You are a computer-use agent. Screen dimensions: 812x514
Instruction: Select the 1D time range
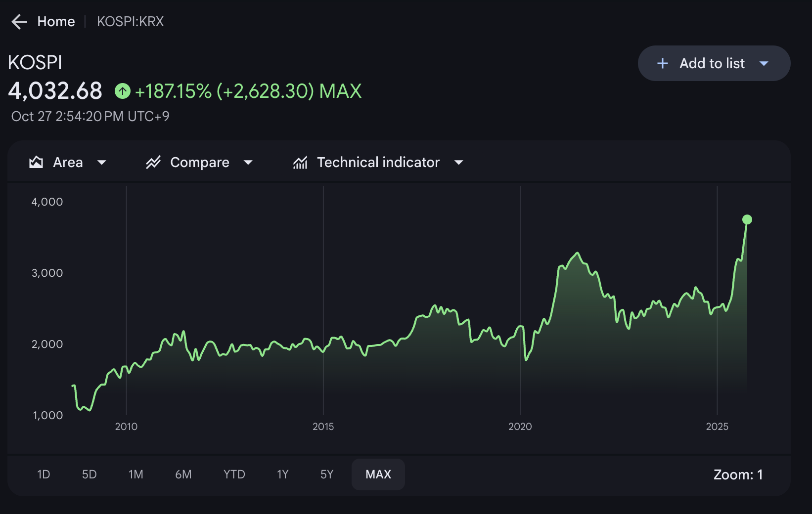(x=44, y=474)
